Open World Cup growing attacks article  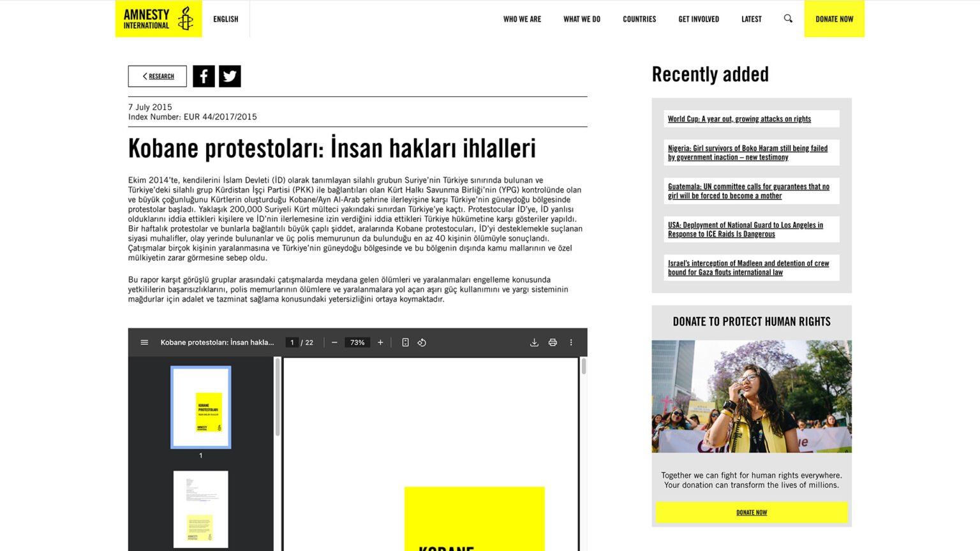[739, 119]
